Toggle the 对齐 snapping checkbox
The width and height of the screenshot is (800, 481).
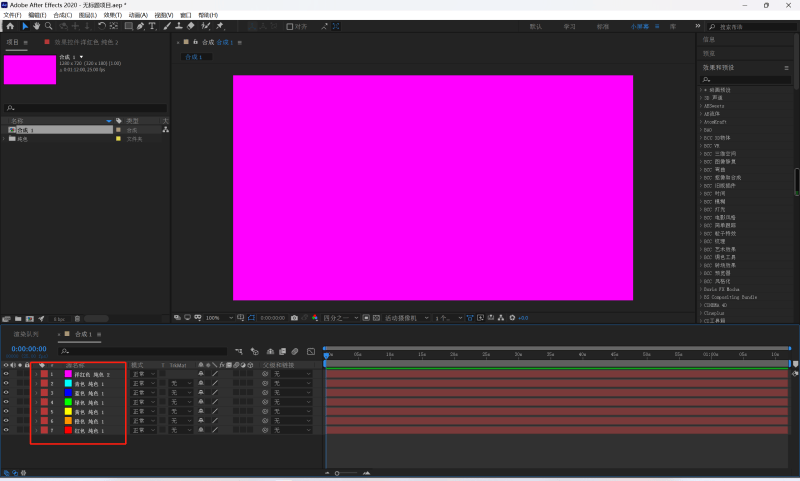[290, 26]
